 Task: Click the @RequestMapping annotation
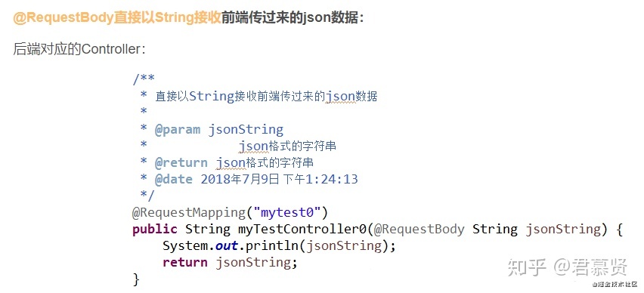(x=188, y=212)
